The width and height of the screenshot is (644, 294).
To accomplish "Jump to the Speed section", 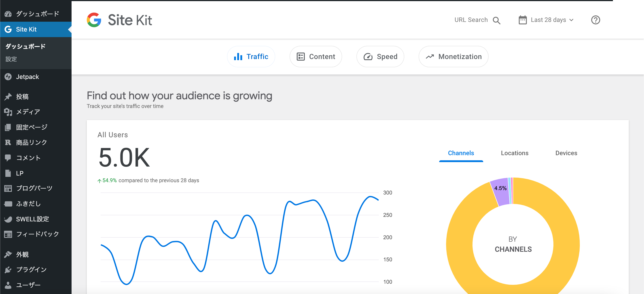I will coord(380,57).
